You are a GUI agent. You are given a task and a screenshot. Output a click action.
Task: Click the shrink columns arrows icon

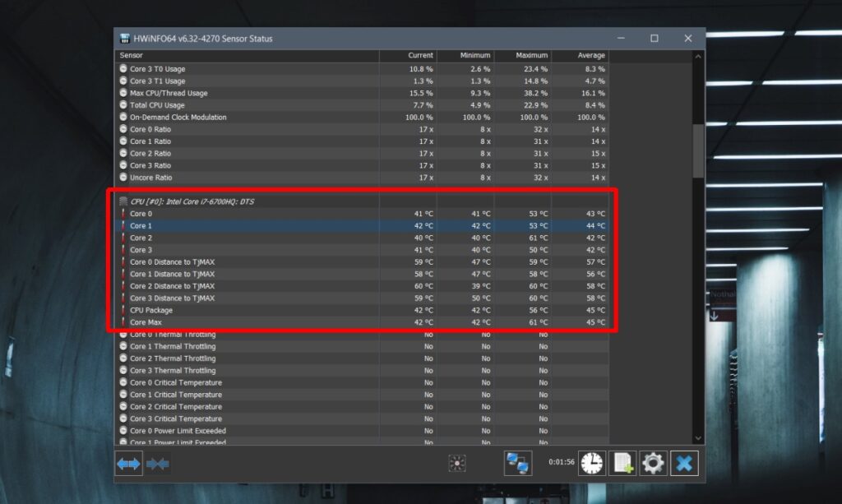158,463
